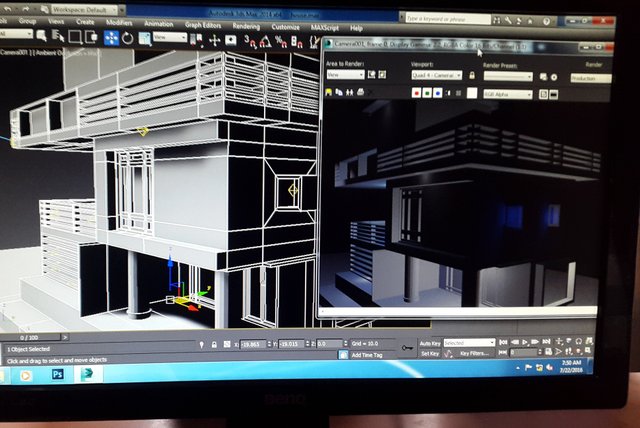The image size is (640, 428).
Task: Open the Rendering menu
Action: 246,27
